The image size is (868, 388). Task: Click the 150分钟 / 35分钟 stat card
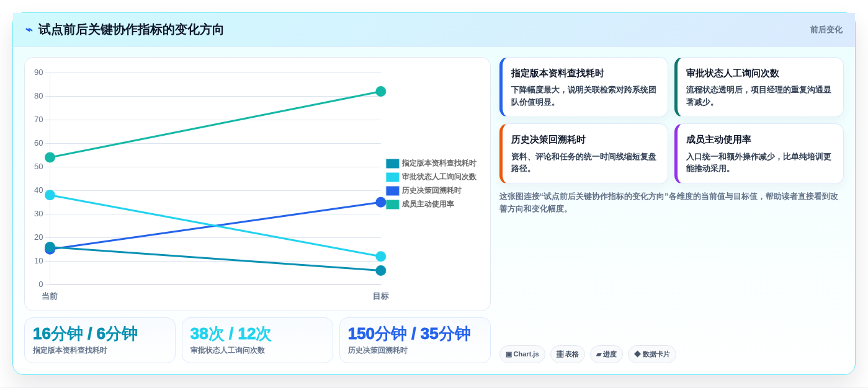pyautogui.click(x=415, y=340)
